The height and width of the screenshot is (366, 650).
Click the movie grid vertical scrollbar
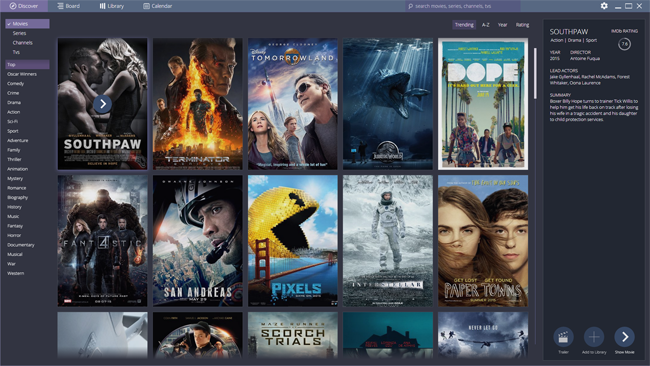(x=535, y=73)
